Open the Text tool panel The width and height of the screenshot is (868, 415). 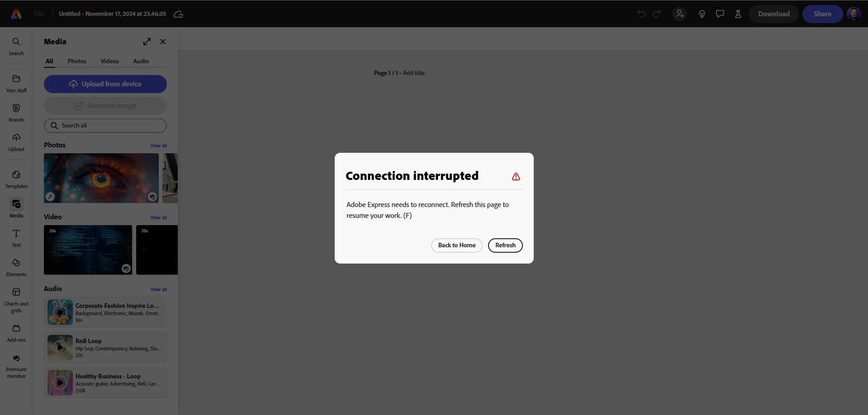tap(16, 238)
